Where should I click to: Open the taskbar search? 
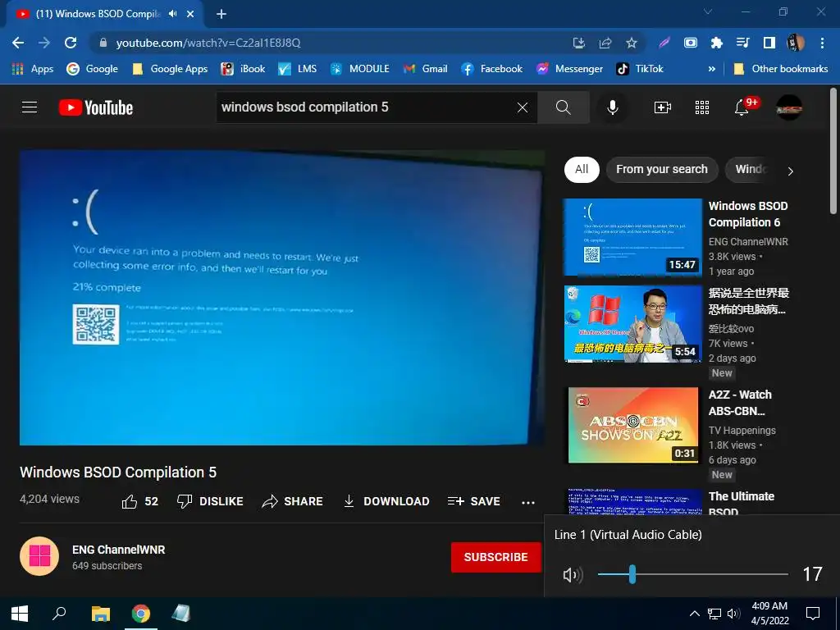(x=59, y=614)
